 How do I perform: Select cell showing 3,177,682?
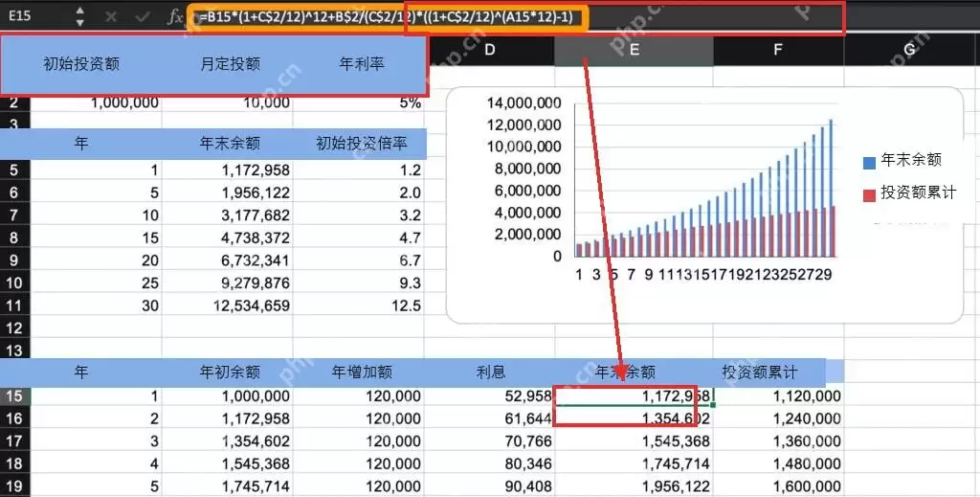click(x=228, y=215)
